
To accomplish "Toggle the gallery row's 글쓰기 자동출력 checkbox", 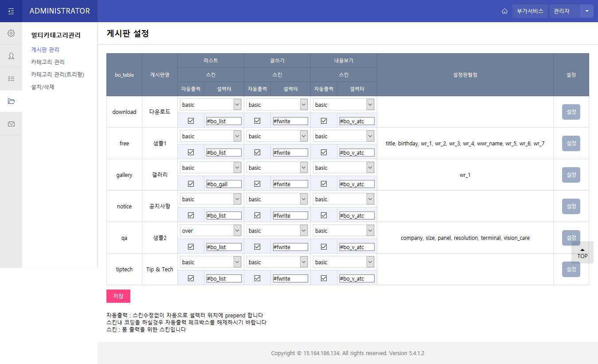I will pos(258,184).
